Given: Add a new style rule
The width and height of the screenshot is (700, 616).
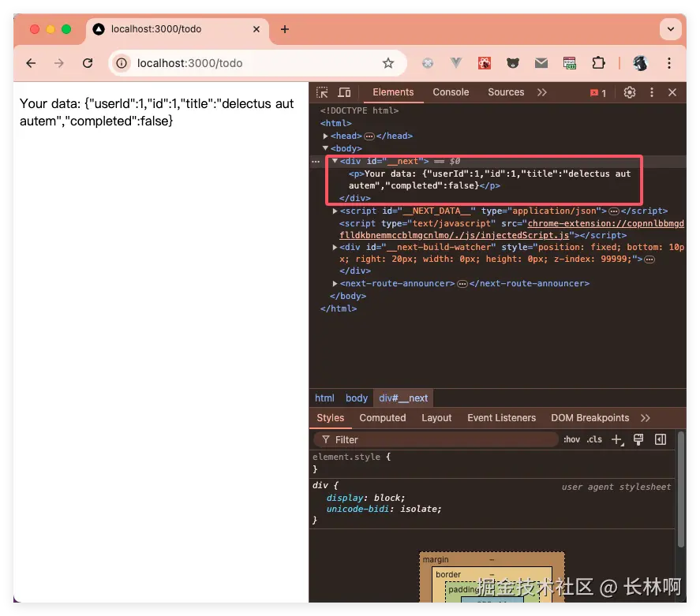Looking at the screenshot, I should [617, 440].
